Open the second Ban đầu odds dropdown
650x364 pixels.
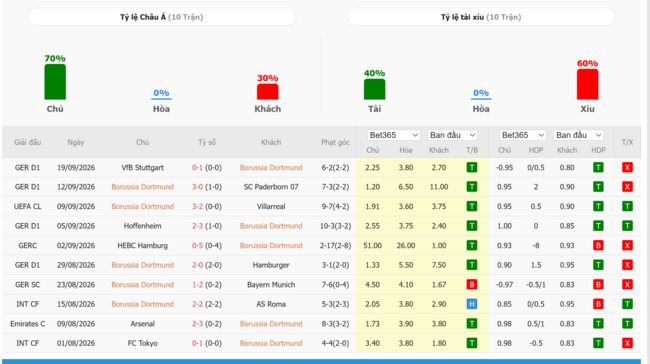click(x=578, y=135)
